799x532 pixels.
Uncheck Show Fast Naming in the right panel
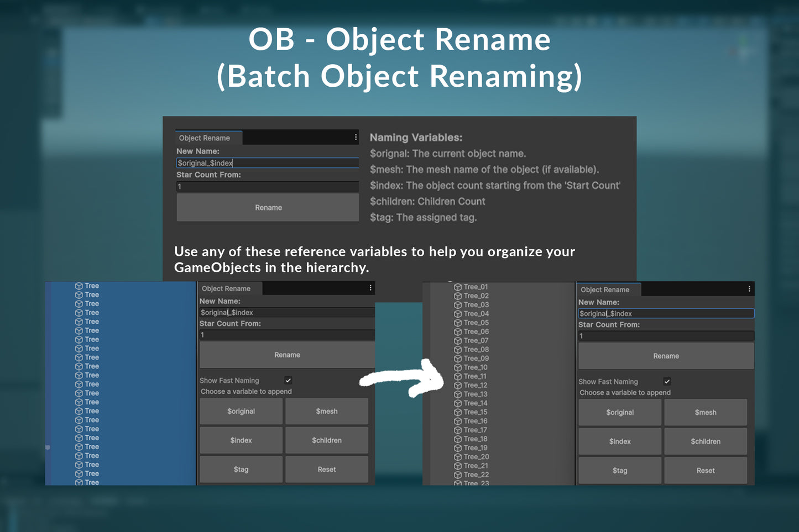click(667, 381)
